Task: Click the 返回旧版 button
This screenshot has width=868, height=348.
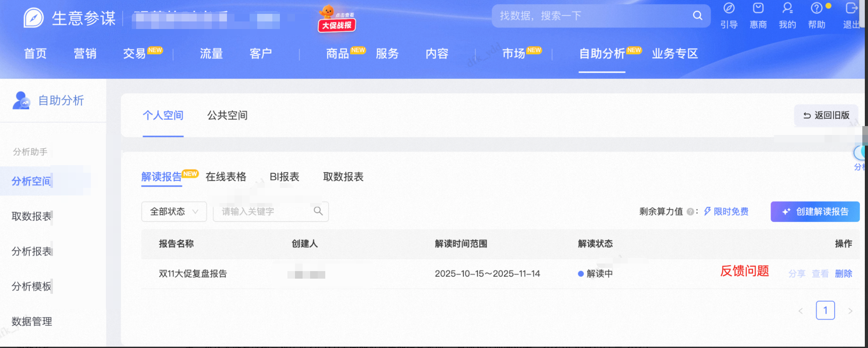Action: [826, 115]
